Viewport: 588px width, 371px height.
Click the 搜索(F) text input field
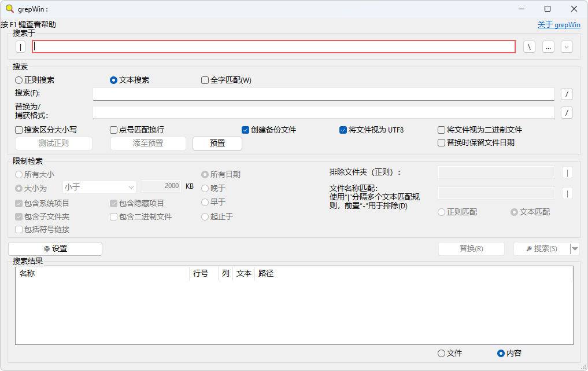point(324,94)
